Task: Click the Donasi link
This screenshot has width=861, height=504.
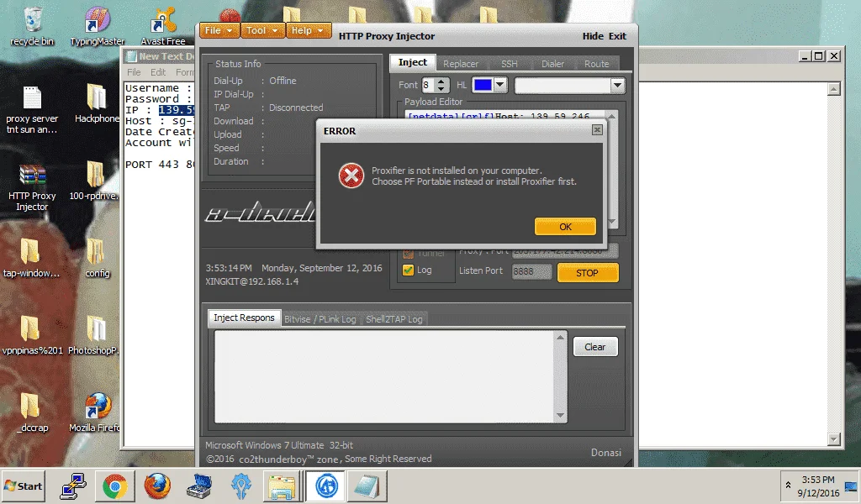Action: coord(606,453)
